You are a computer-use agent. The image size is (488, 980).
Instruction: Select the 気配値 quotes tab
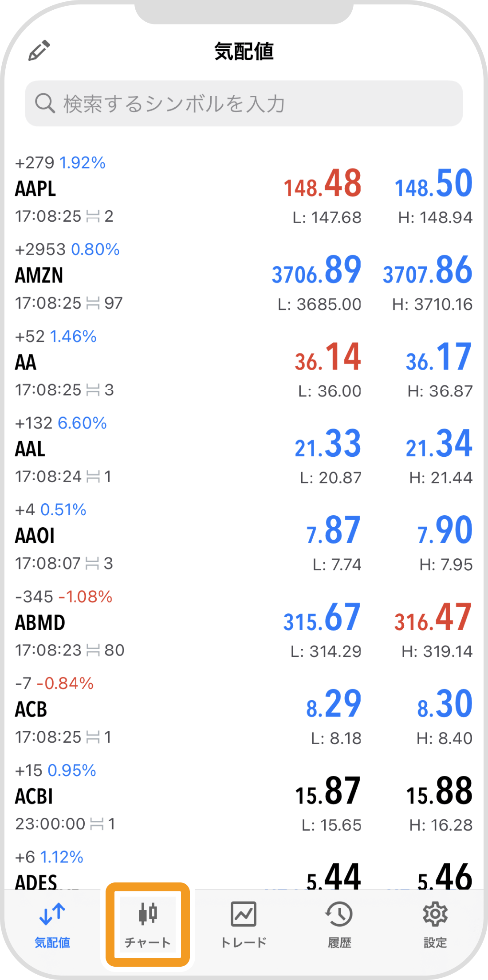tap(52, 925)
